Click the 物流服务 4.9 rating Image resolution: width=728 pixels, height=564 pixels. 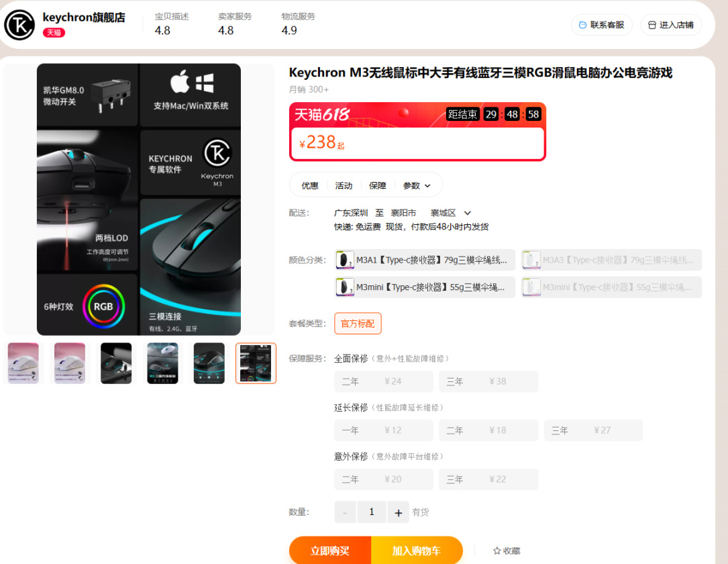coord(298,23)
